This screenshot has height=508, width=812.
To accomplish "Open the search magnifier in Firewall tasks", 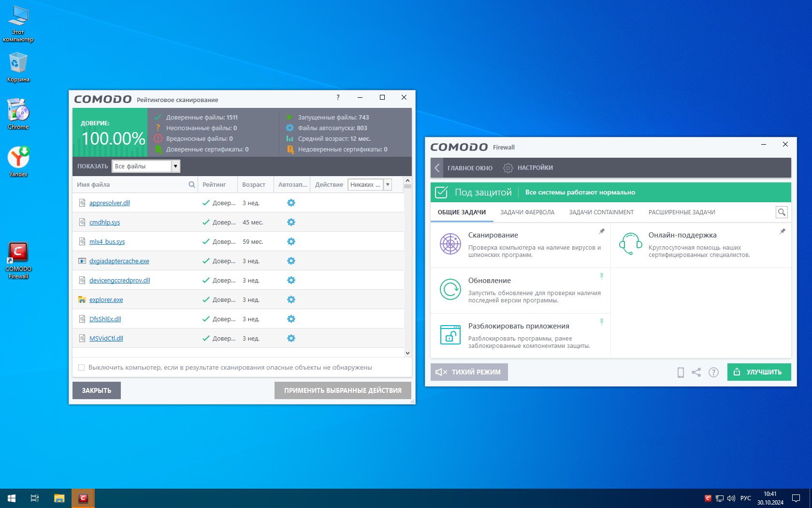I will 781,212.
